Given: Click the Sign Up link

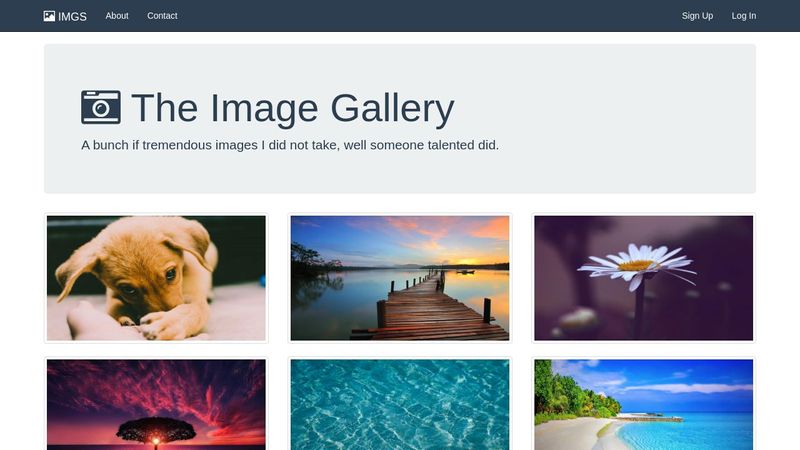Looking at the screenshot, I should coord(697,16).
